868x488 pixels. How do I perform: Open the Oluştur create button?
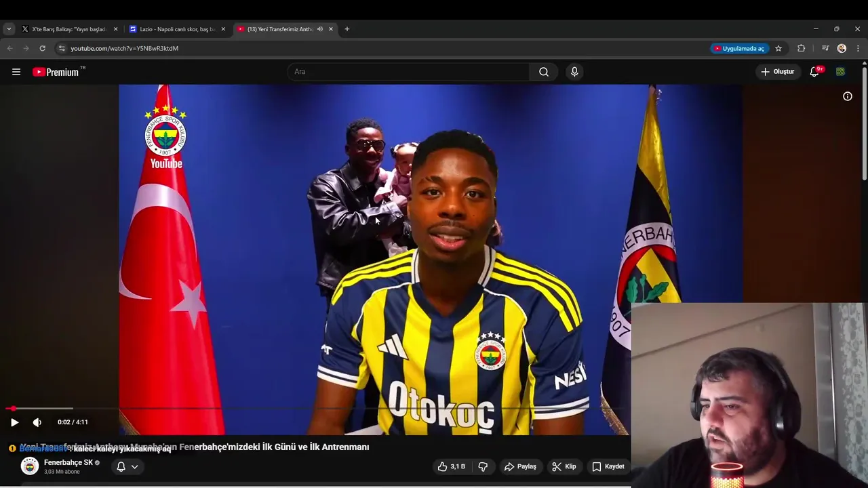pos(777,72)
